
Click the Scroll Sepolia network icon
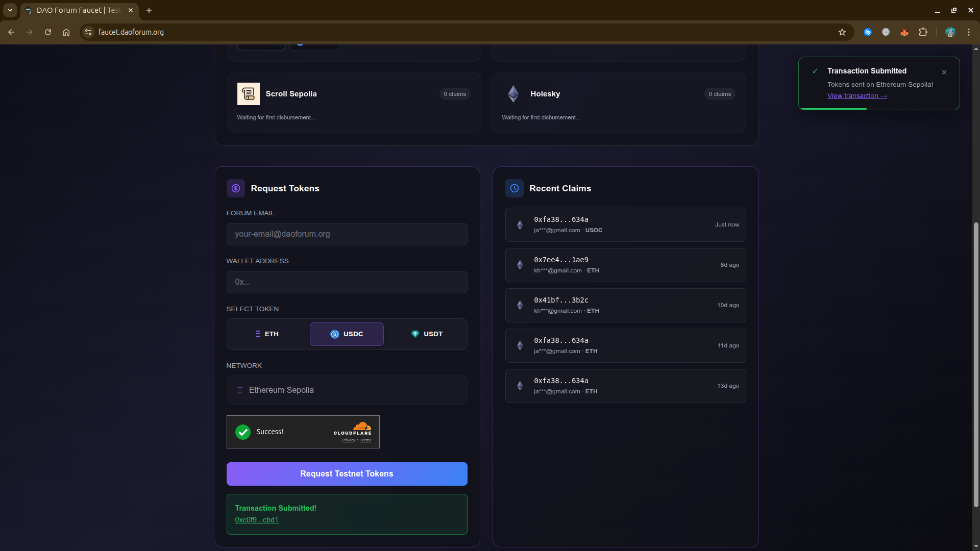coord(248,94)
